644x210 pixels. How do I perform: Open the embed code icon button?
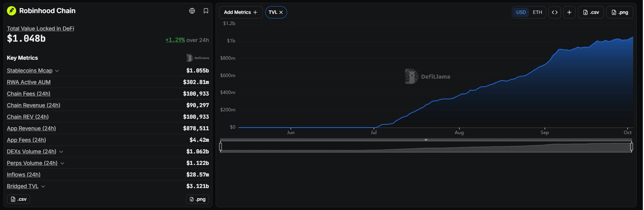coord(554,12)
